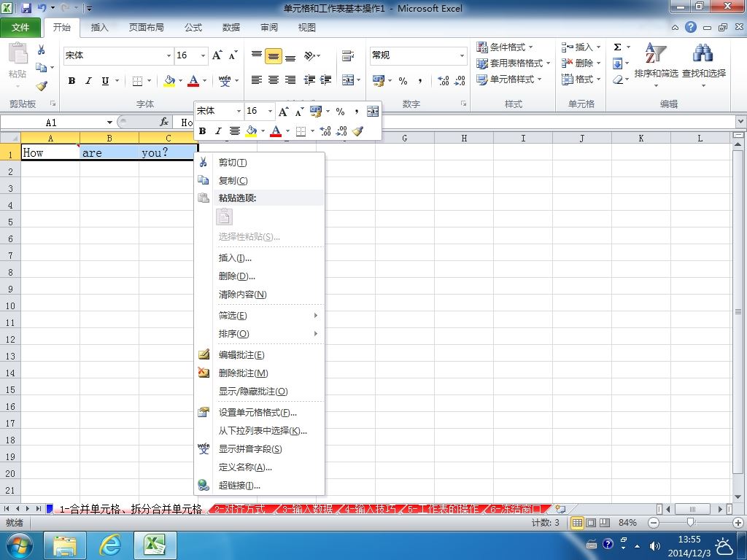
Task: Click Zoom In plus button in status bar
Action: [738, 523]
